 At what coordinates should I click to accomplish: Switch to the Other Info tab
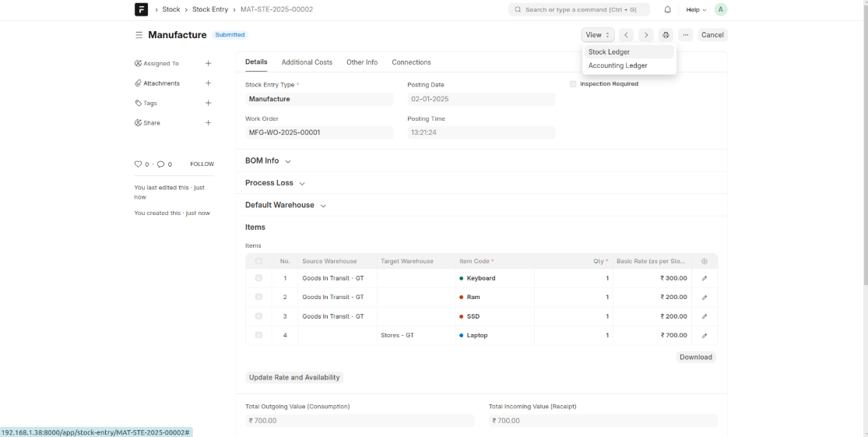(362, 62)
